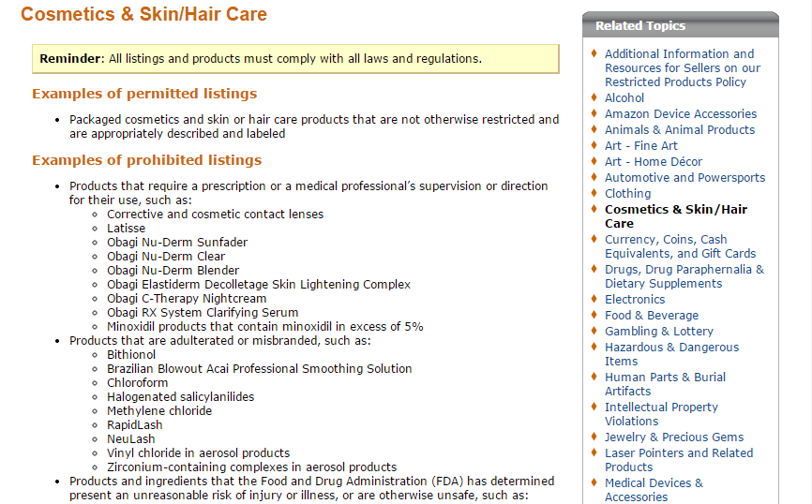Image resolution: width=812 pixels, height=504 pixels.
Task: Open Food & Beverage topic
Action: (652, 316)
